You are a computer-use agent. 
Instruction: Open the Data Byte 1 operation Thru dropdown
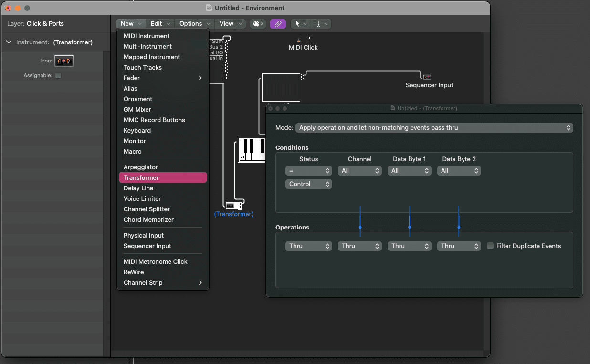click(x=409, y=246)
